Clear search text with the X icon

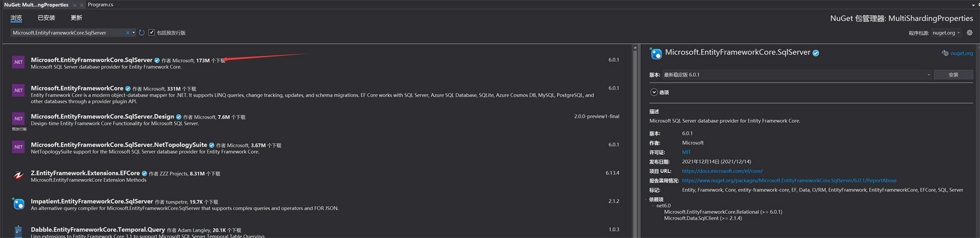pos(127,32)
